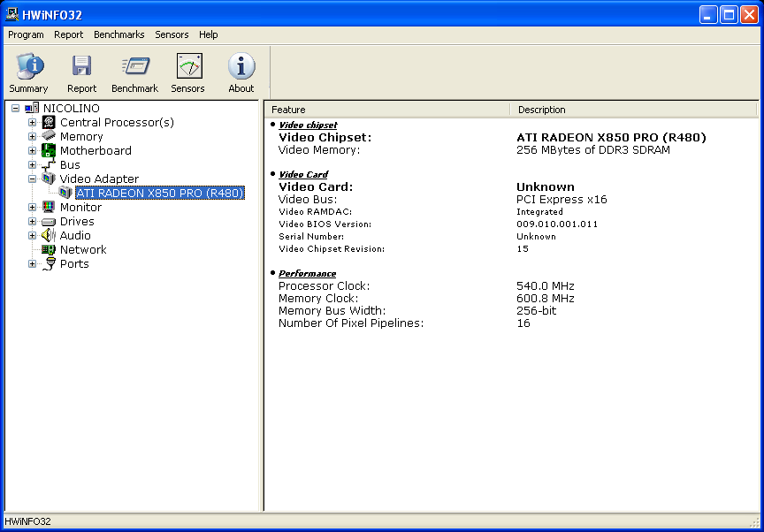Click the Central Processor(s) chip icon
Viewport: 764px width, 532px height.
pos(49,122)
